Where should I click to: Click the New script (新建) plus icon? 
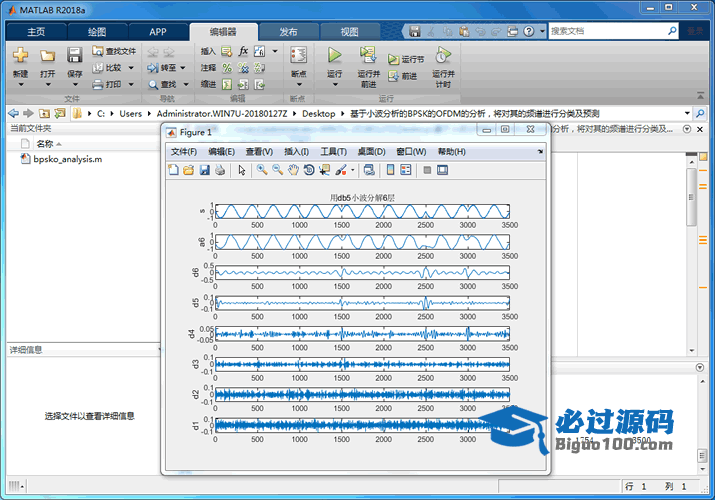[20, 55]
